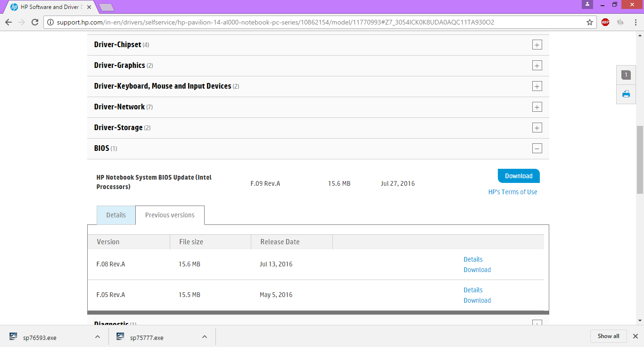The height and width of the screenshot is (347, 644).
Task: Click the scrollbar down arrow
Action: pyautogui.click(x=640, y=321)
